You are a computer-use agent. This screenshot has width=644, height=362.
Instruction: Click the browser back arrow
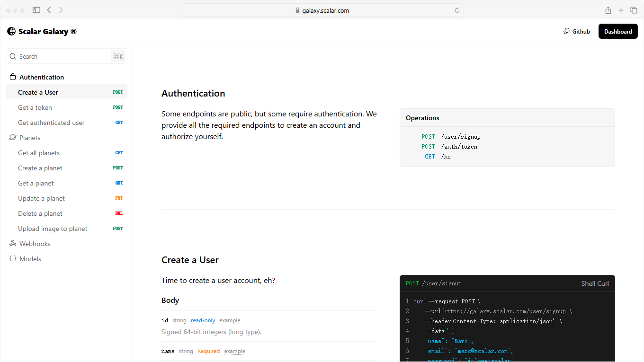pos(49,10)
